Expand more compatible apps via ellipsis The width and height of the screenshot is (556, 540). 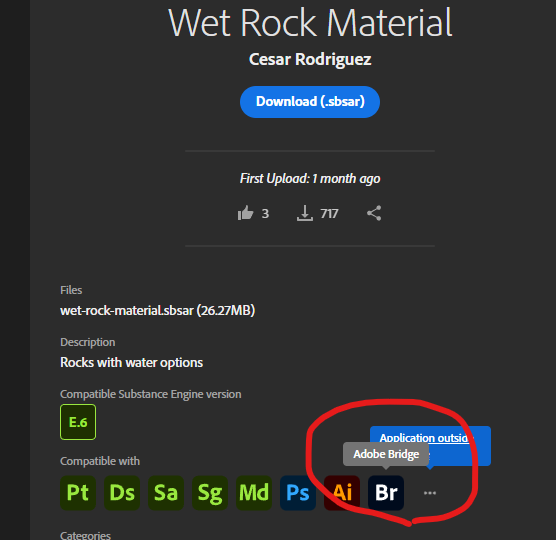click(430, 493)
